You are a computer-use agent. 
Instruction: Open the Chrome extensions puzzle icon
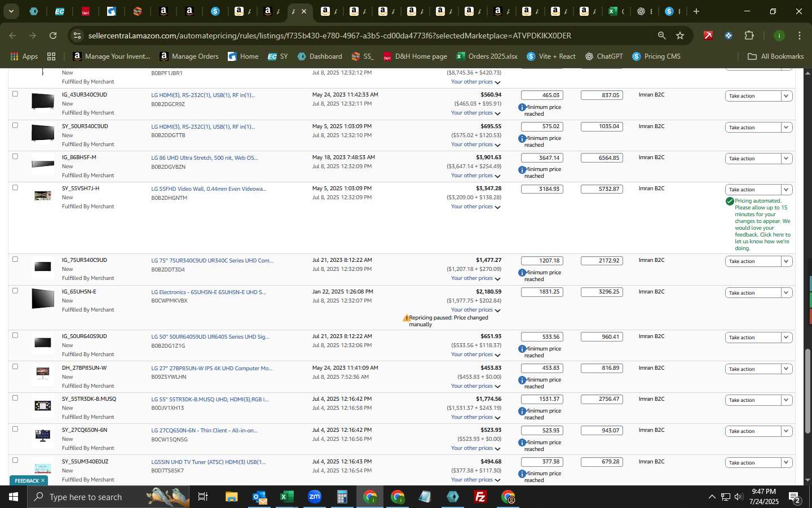[x=749, y=36]
